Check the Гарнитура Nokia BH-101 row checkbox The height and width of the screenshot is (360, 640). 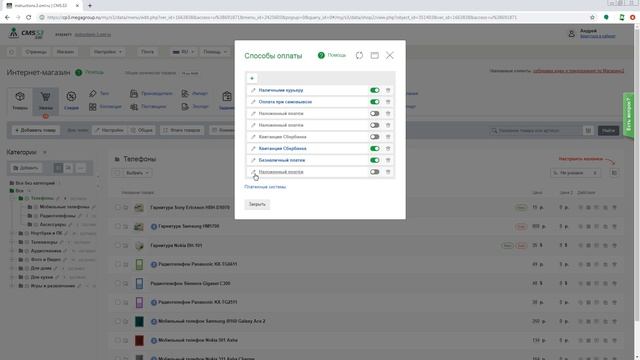click(118, 245)
